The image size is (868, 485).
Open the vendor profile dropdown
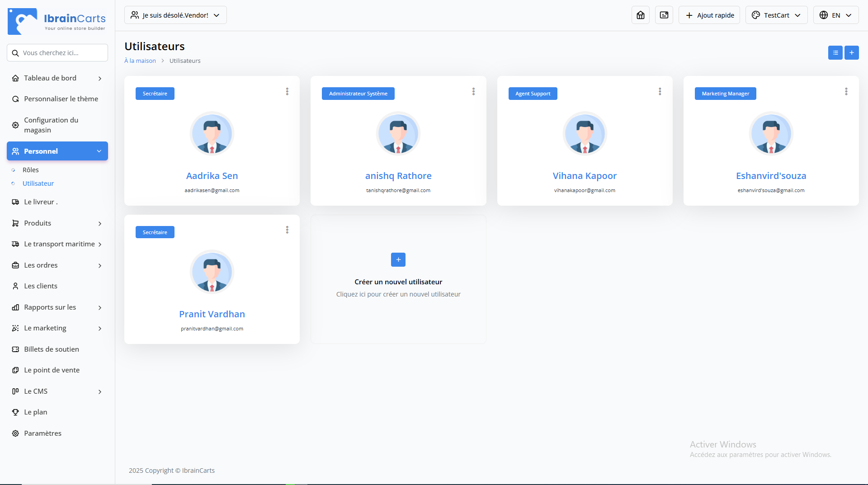175,15
